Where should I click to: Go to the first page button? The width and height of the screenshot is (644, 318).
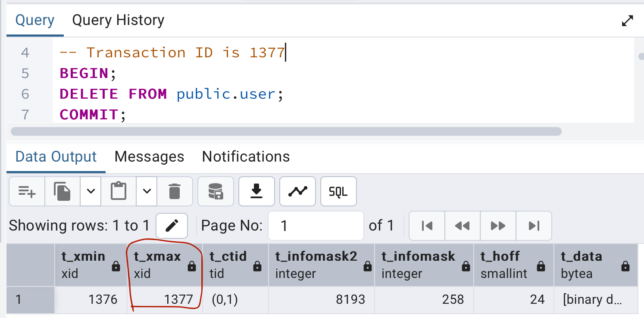[x=427, y=226]
